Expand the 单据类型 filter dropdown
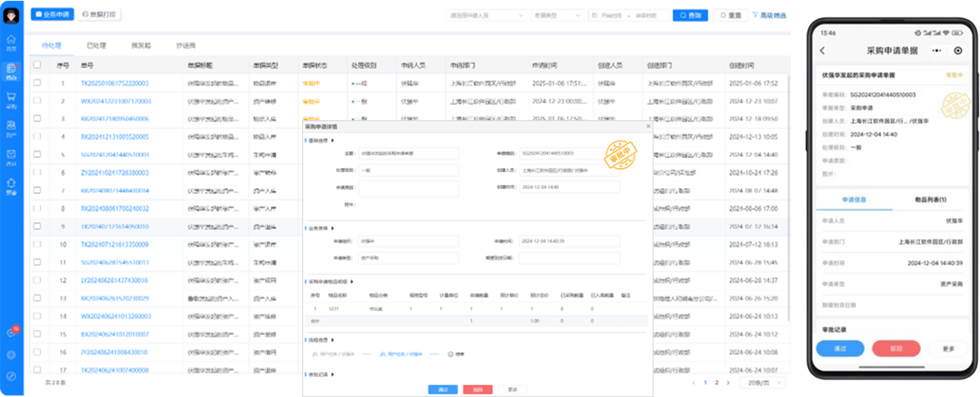This screenshot has height=397, width=980. coord(558,15)
